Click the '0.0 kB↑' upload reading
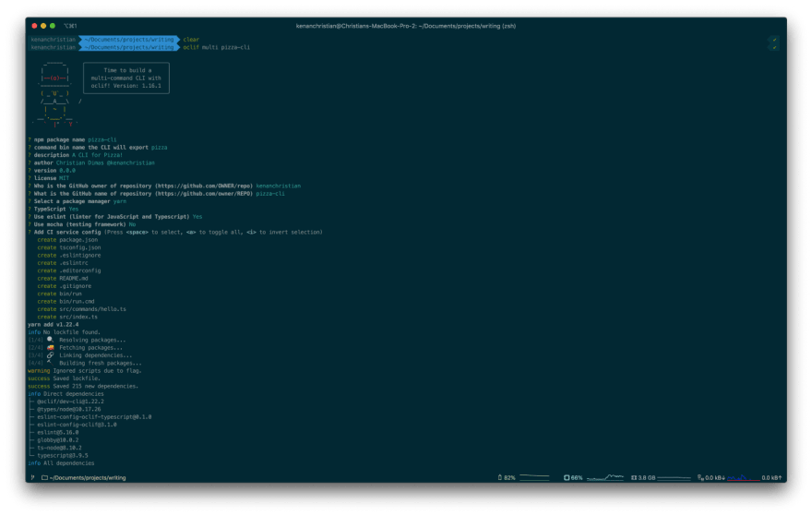This screenshot has width=812, height=516. pyautogui.click(x=771, y=477)
